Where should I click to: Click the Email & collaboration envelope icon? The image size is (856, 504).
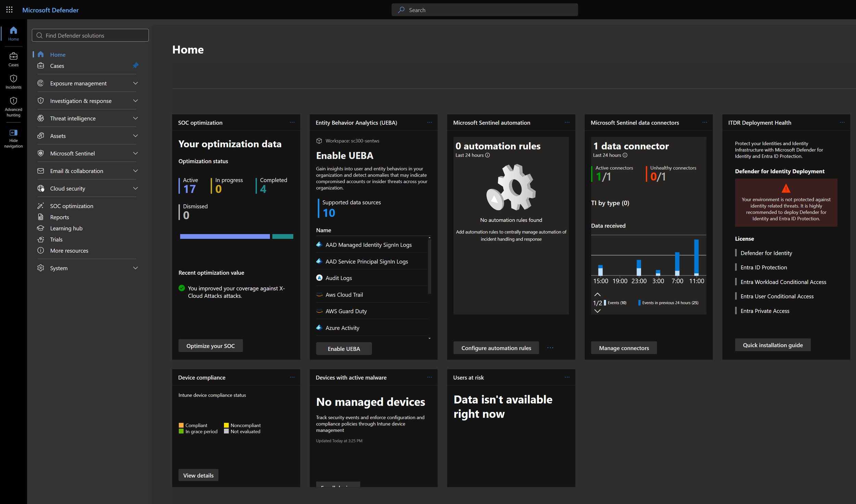[41, 171]
